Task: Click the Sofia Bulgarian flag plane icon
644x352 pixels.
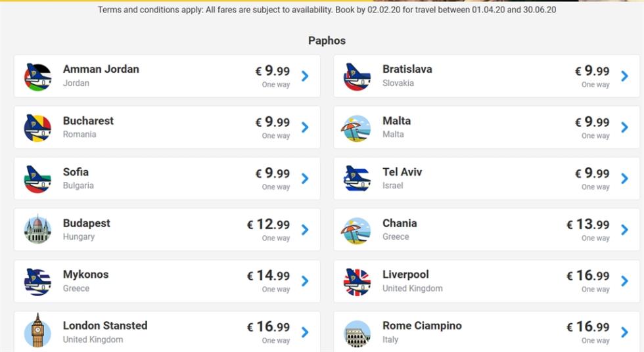Action: coord(38,179)
